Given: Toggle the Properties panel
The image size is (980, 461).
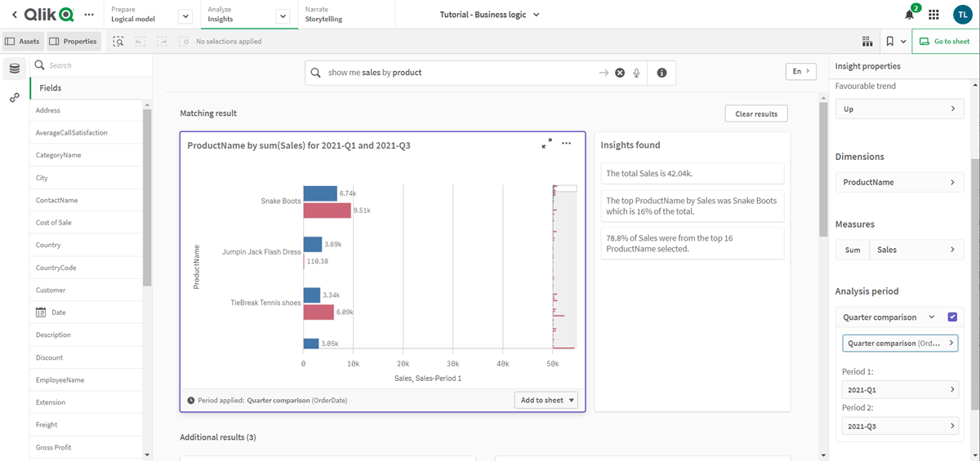Looking at the screenshot, I should 73,42.
